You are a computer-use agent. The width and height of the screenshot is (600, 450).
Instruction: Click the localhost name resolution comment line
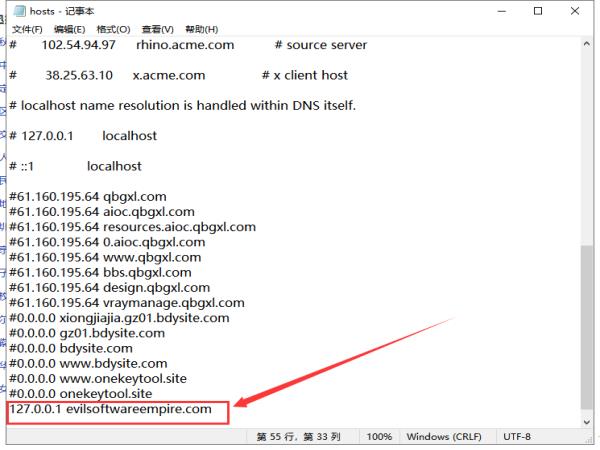coord(183,106)
